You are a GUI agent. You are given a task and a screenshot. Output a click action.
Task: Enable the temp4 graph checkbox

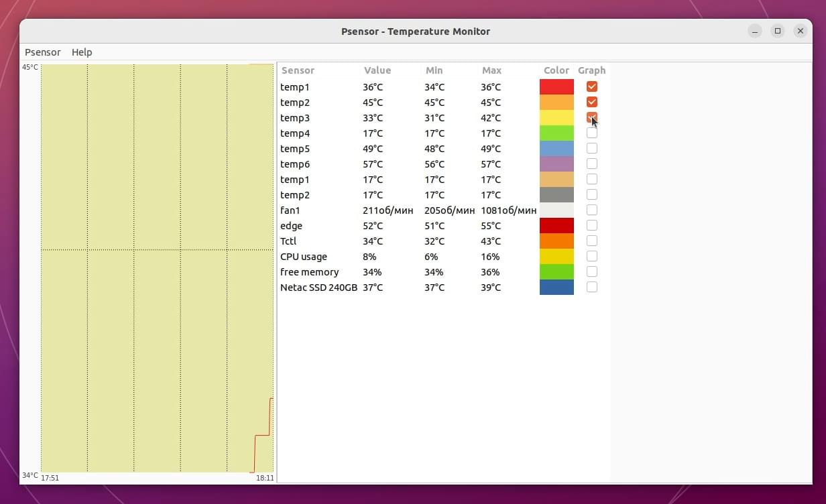click(x=592, y=133)
